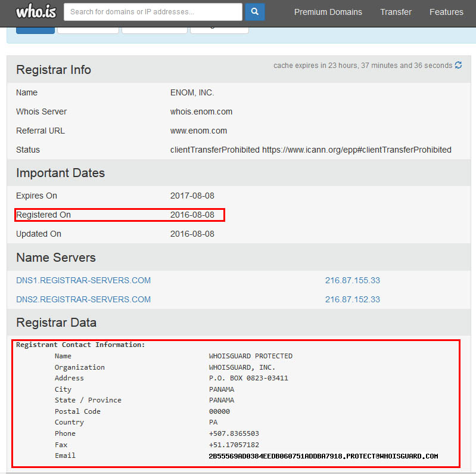Select the Updated On date value
476x474 pixels.
pos(192,234)
